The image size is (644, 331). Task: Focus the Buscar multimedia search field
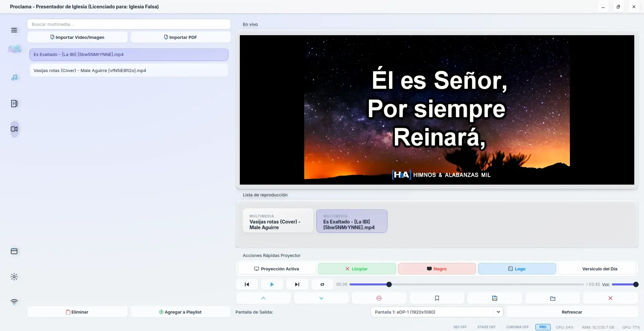point(129,24)
